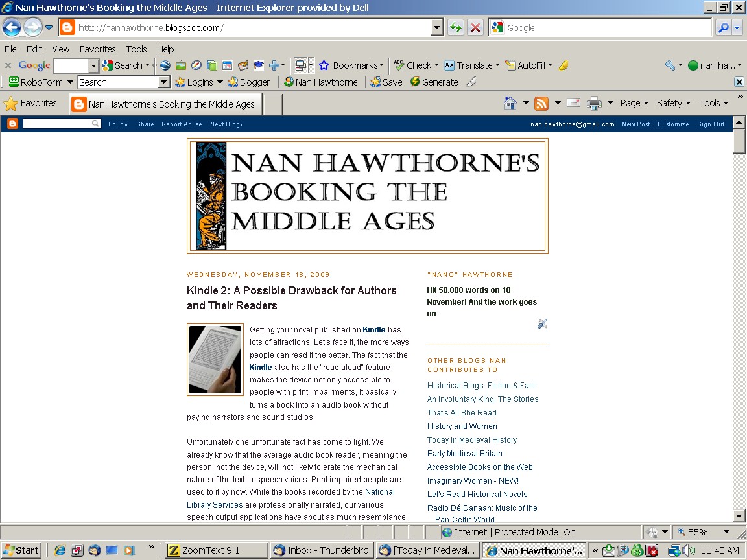The height and width of the screenshot is (560, 747).
Task: Click the Start button
Action: click(21, 550)
